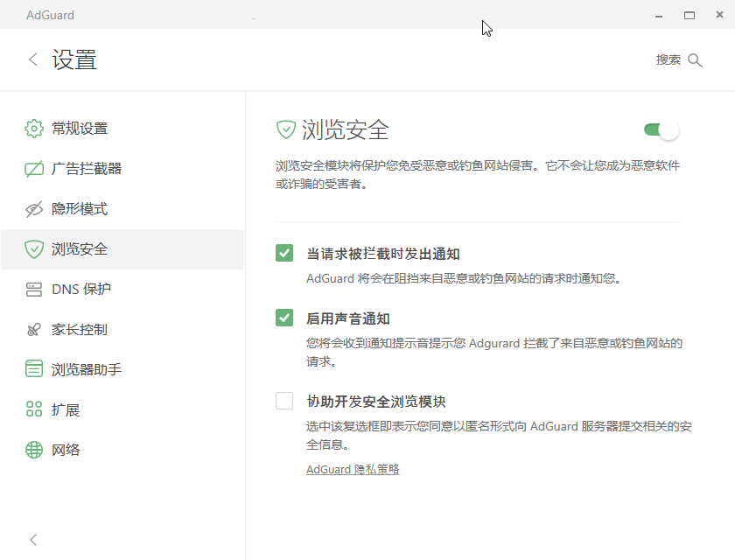Open search with the magnifier icon
This screenshot has width=735, height=560.
(x=695, y=60)
